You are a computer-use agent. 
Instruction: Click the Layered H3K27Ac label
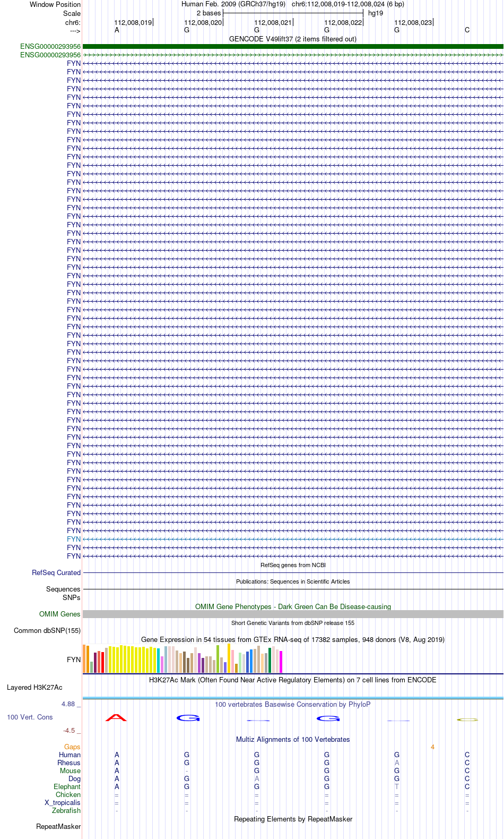pos(34,688)
